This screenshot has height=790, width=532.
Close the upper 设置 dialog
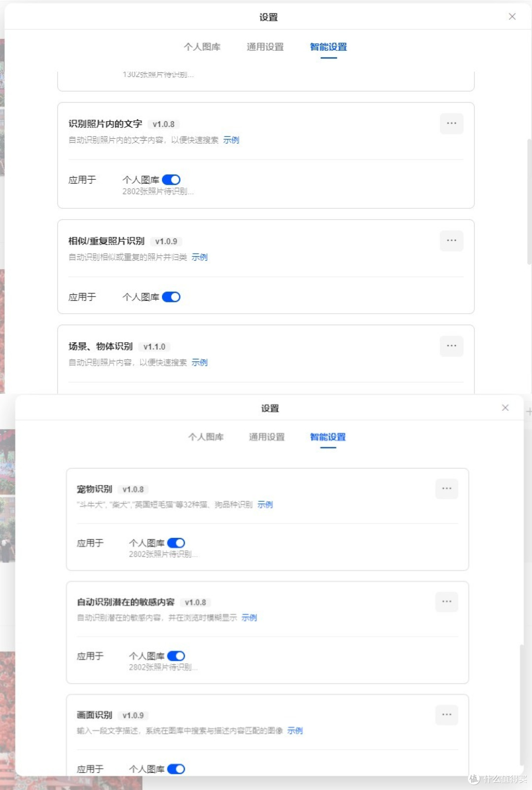point(512,17)
